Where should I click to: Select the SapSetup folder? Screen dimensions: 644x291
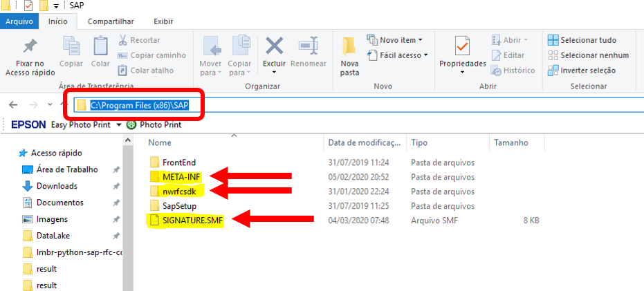pyautogui.click(x=174, y=205)
